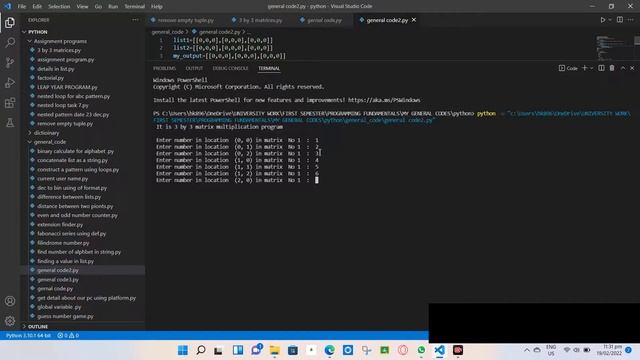Open the Run menu
The height and width of the screenshot is (360, 640).
tap(113, 6)
